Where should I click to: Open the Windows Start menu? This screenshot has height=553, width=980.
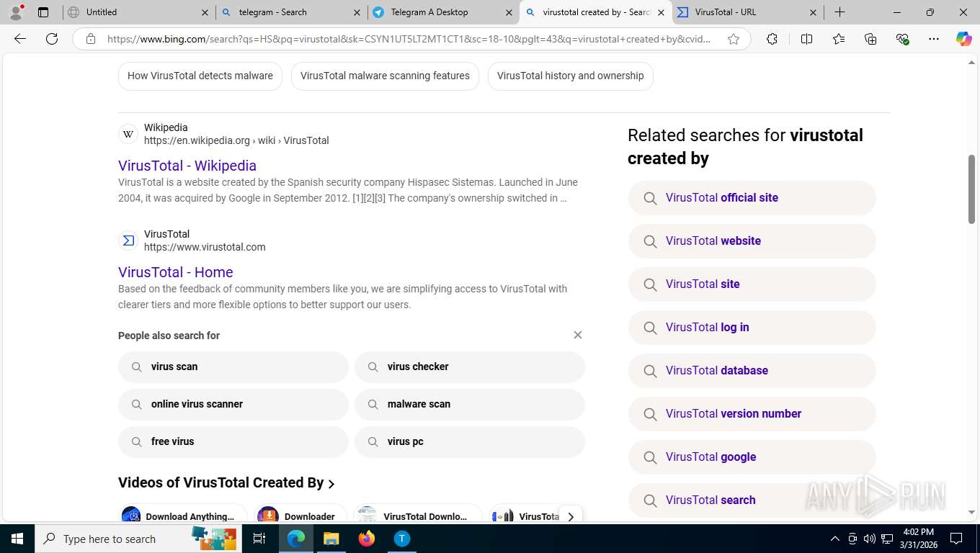point(17,539)
